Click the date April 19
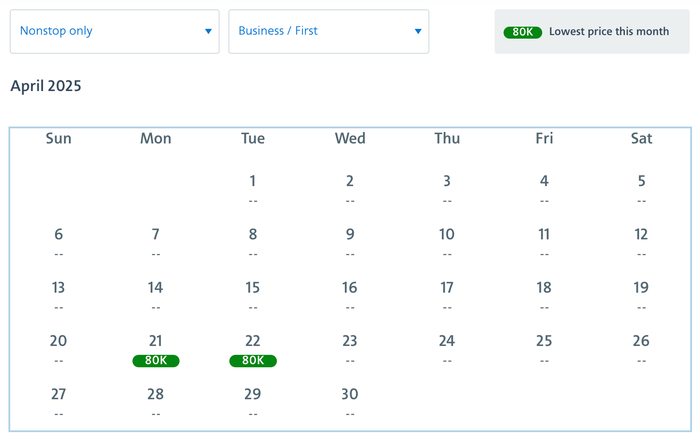This screenshot has height=433, width=700. (642, 287)
